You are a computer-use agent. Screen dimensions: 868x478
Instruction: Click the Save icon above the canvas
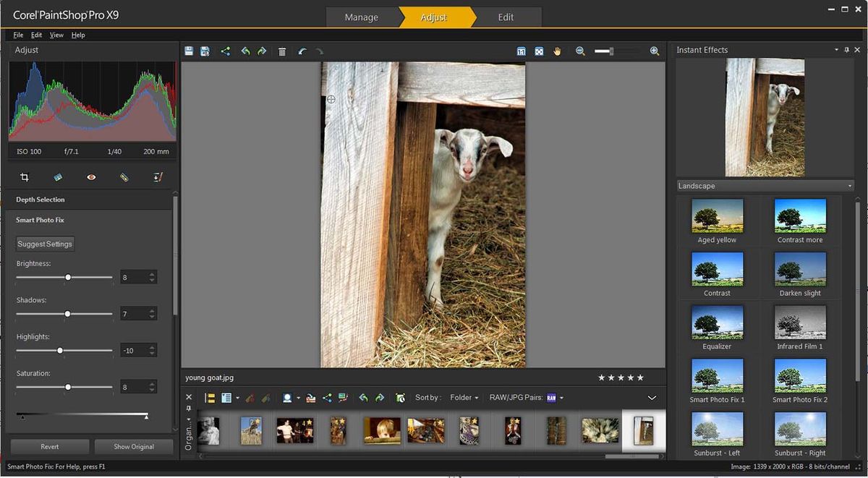(x=189, y=51)
